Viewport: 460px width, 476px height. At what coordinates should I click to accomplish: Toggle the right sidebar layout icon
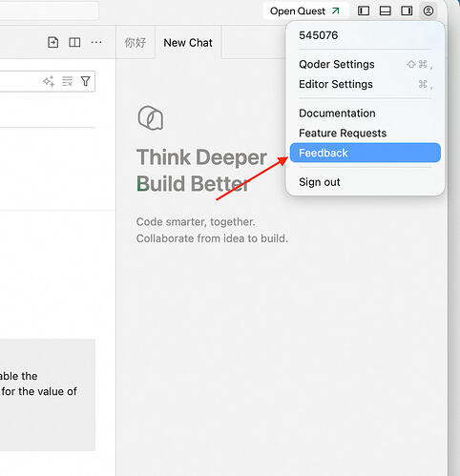pos(407,10)
